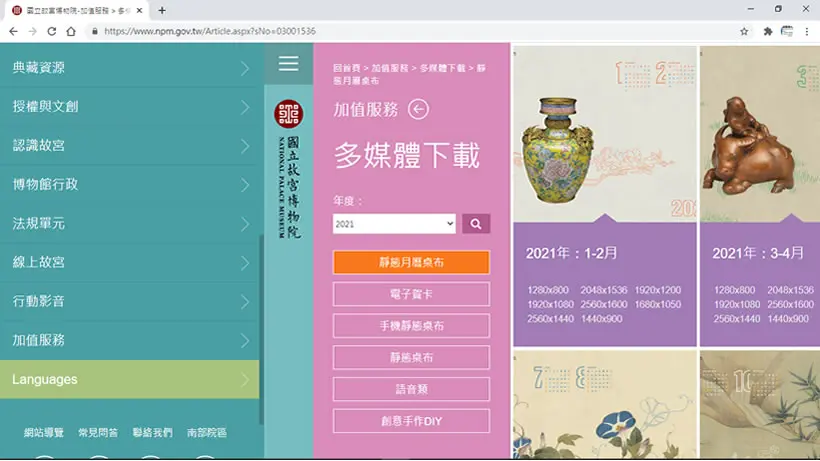820x461 pixels.
Task: Select the 手機靜態桌布 category
Action: tap(411, 326)
